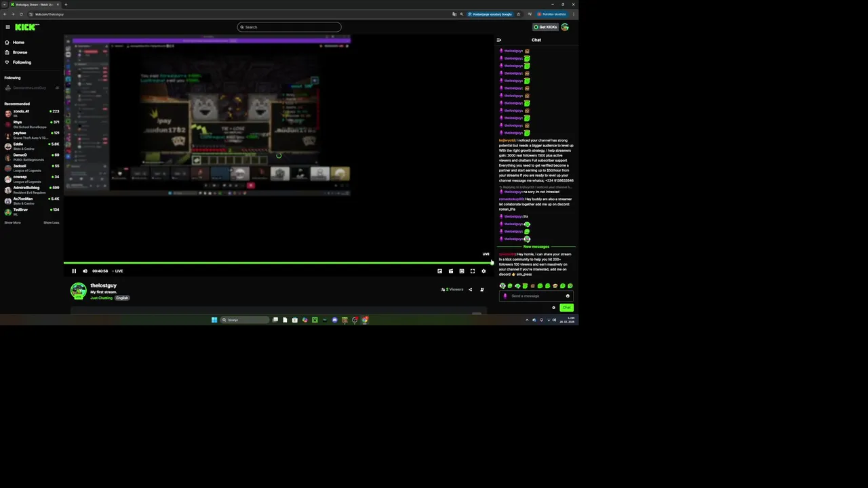The width and height of the screenshot is (868, 488).
Task: Open recommended channel DanucD
Action: pos(32,156)
